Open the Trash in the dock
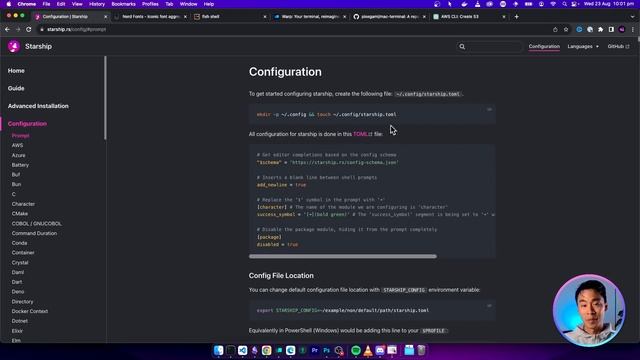Viewport: 640px width, 360px height. pos(421,350)
